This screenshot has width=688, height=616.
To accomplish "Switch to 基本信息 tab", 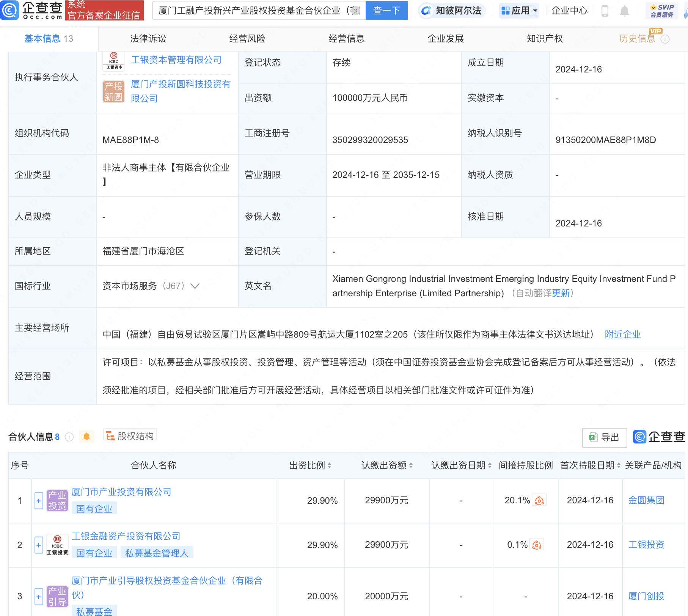I will point(49,39).
